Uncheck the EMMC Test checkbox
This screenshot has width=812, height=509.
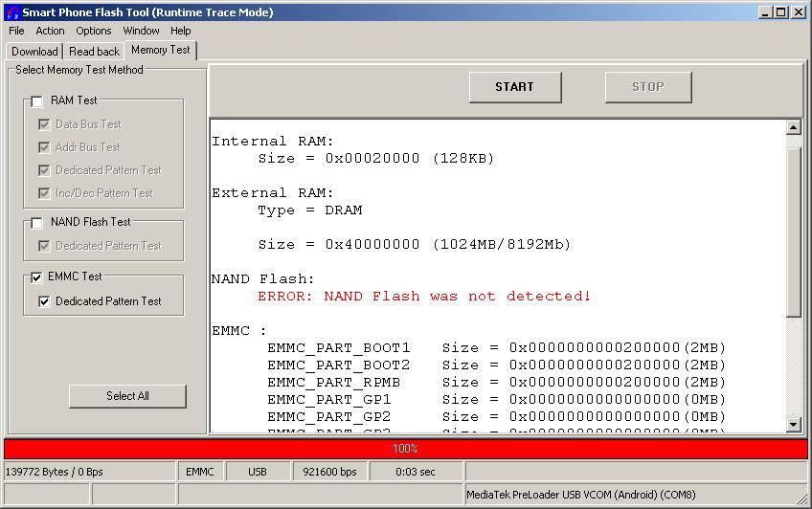pyautogui.click(x=36, y=277)
